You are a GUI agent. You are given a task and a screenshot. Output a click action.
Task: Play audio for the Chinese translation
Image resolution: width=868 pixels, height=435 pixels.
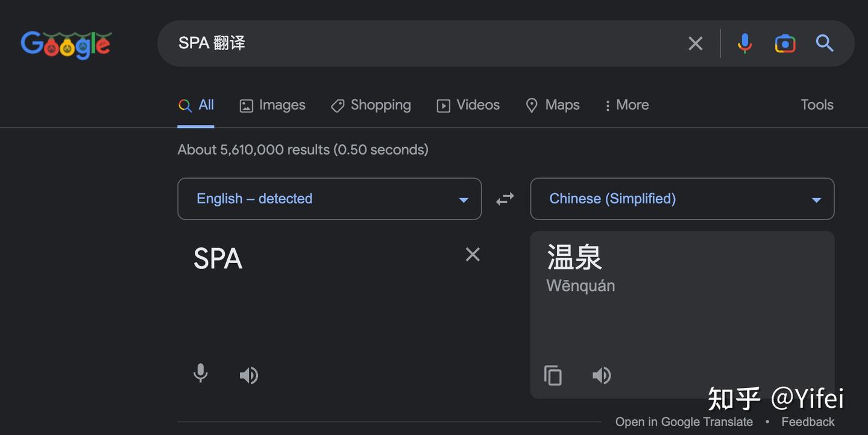(x=601, y=375)
